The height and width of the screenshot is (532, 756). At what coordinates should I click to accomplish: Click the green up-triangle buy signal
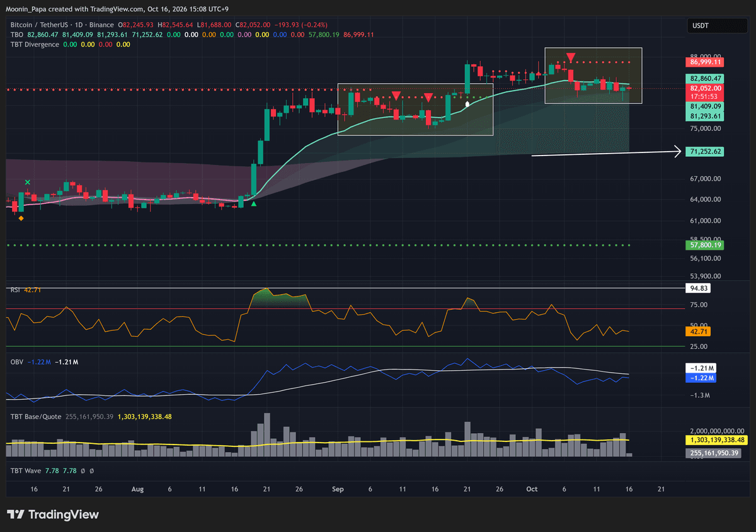[x=253, y=203]
